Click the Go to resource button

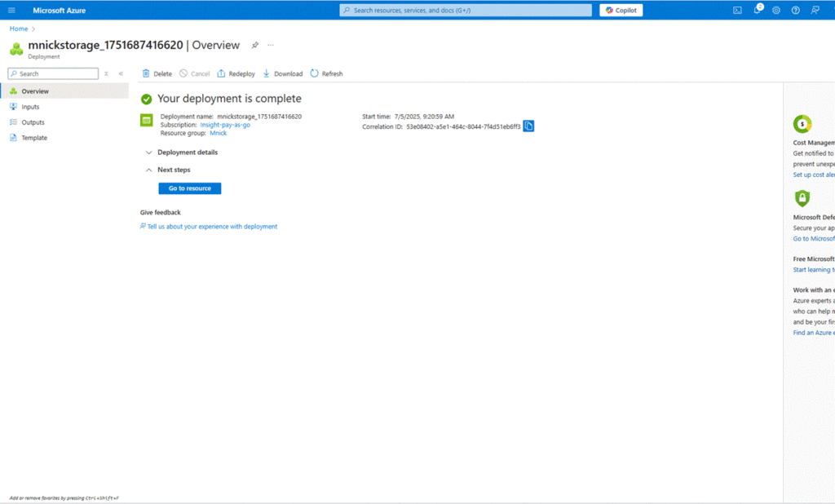pos(189,188)
